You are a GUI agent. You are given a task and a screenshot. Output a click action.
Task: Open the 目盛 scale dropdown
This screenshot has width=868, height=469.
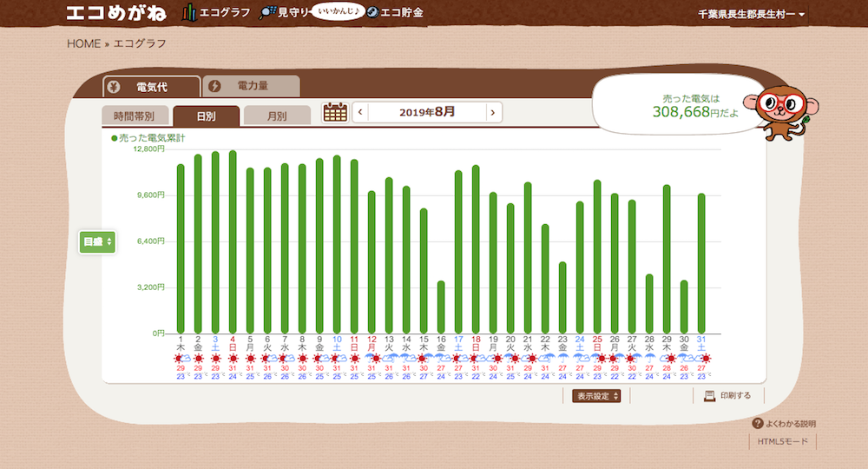(x=97, y=241)
